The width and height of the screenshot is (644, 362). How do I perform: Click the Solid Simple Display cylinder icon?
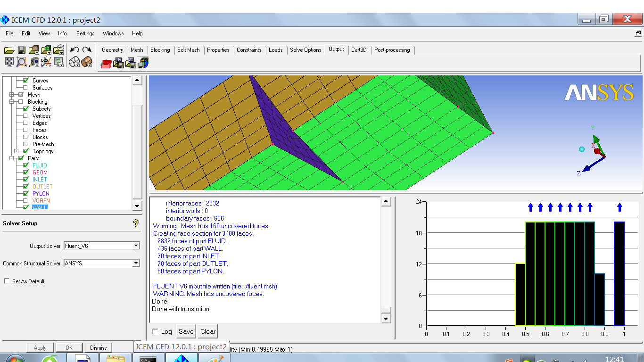tap(86, 62)
